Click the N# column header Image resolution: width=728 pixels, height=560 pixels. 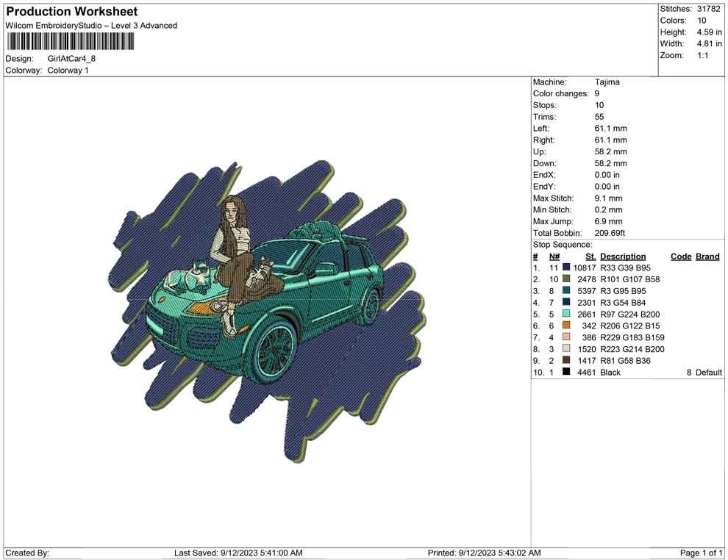[554, 256]
